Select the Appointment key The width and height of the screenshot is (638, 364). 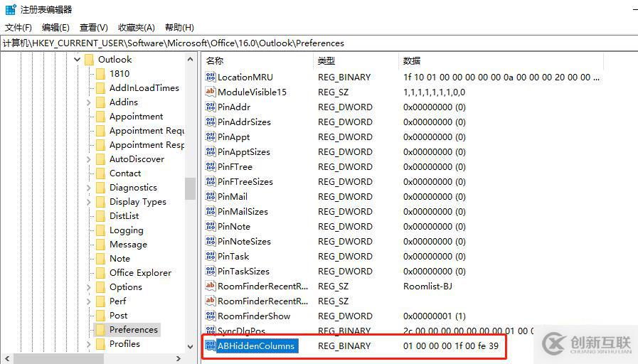pyautogui.click(x=137, y=117)
